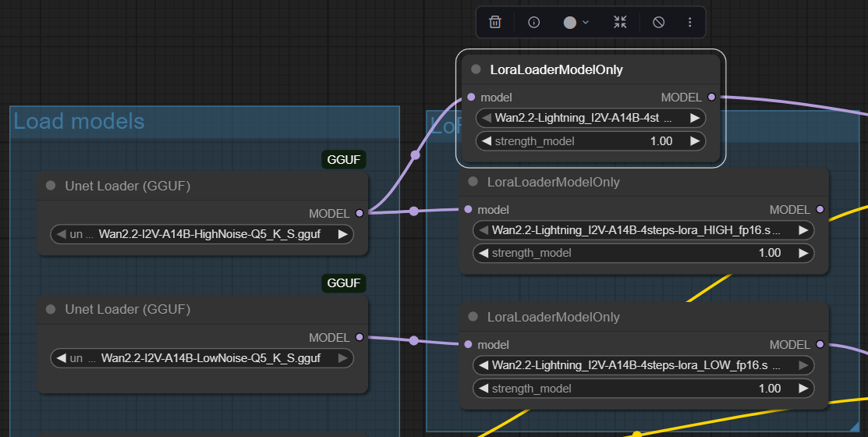The width and height of the screenshot is (868, 437).
Task: Toggle collapse dot on LowNoise Unet Loader
Action: pyautogui.click(x=51, y=309)
